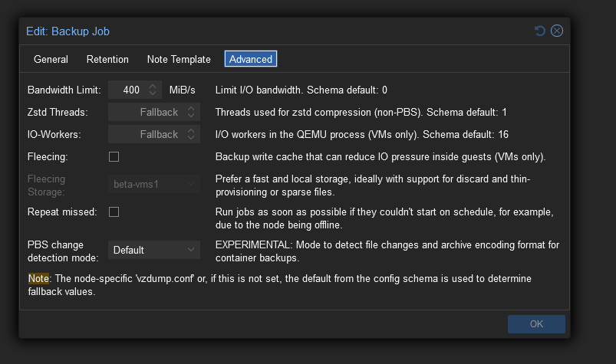
Task: Close the Edit Backup Job dialog
Action: pos(557,31)
